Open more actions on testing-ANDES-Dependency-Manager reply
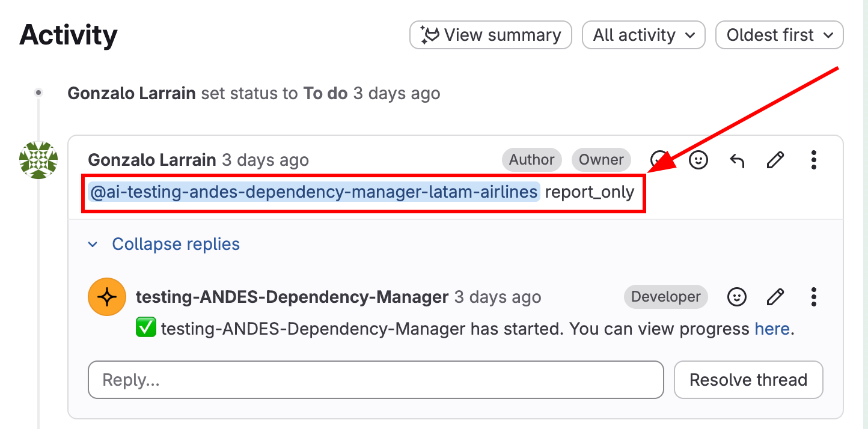Image resolution: width=868 pixels, height=429 pixels. 813,297
